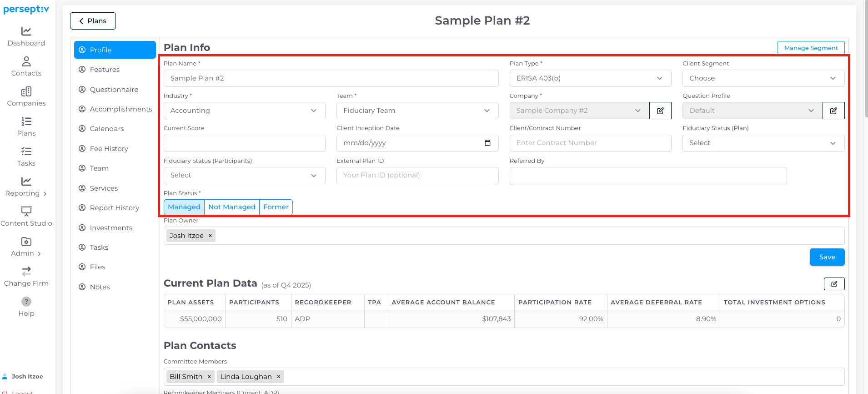Open the plan's Tasks tab
The image size is (868, 394).
click(x=115, y=248)
